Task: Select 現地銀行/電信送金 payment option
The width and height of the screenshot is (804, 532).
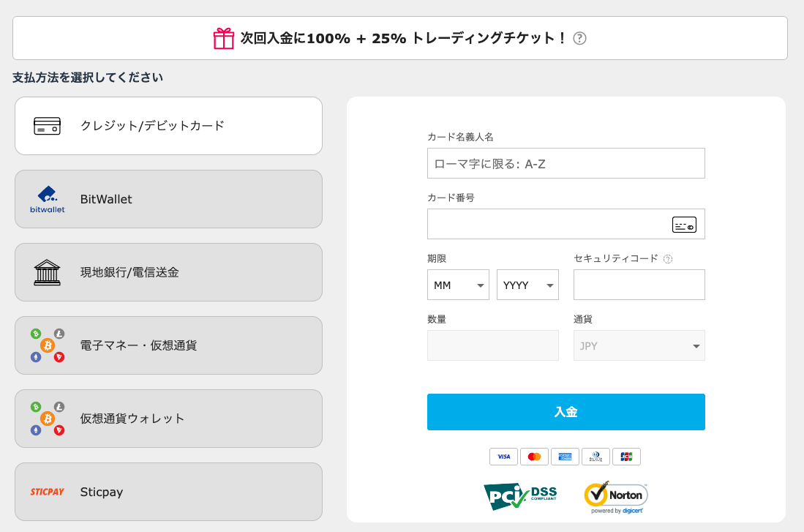Action: point(168,271)
